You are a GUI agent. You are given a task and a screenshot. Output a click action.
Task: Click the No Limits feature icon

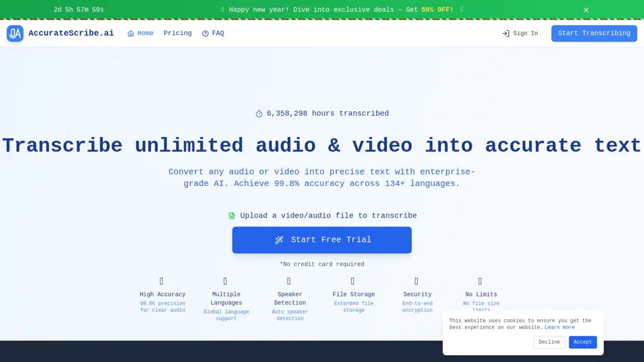480,281
